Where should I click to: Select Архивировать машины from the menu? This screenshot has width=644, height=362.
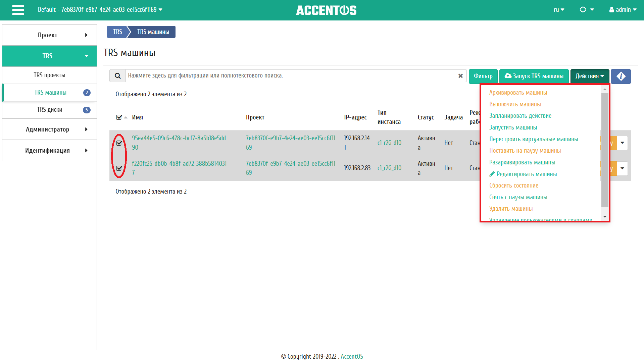click(x=518, y=93)
